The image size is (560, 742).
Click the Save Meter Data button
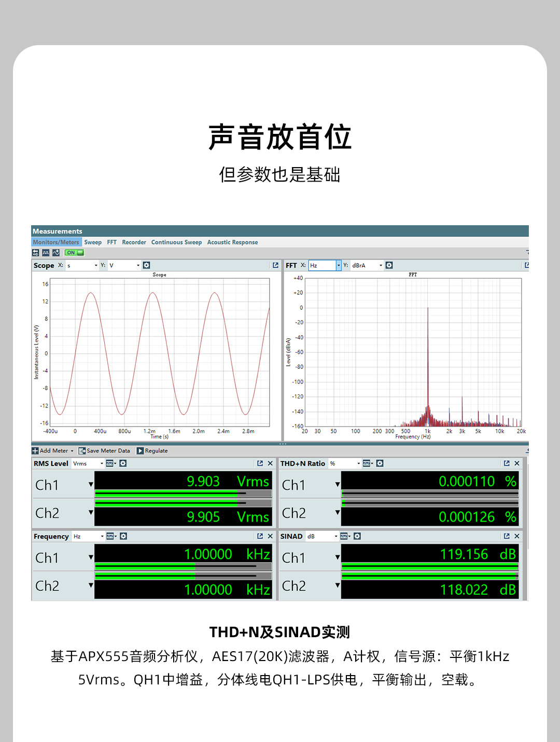pos(104,451)
